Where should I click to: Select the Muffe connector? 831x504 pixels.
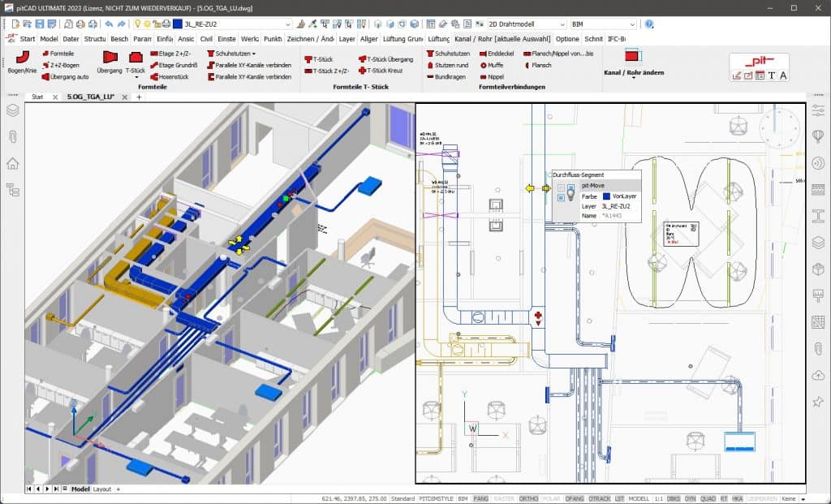tap(491, 65)
